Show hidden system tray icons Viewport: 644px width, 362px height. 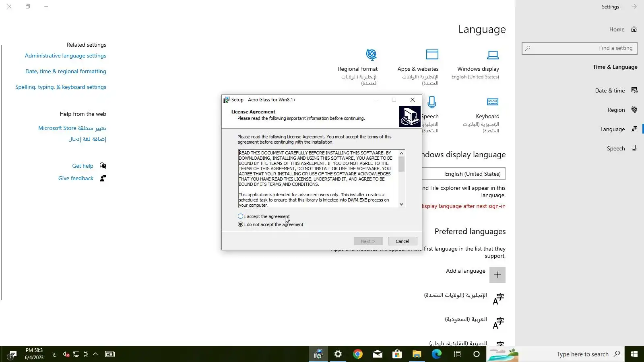pyautogui.click(x=95, y=354)
